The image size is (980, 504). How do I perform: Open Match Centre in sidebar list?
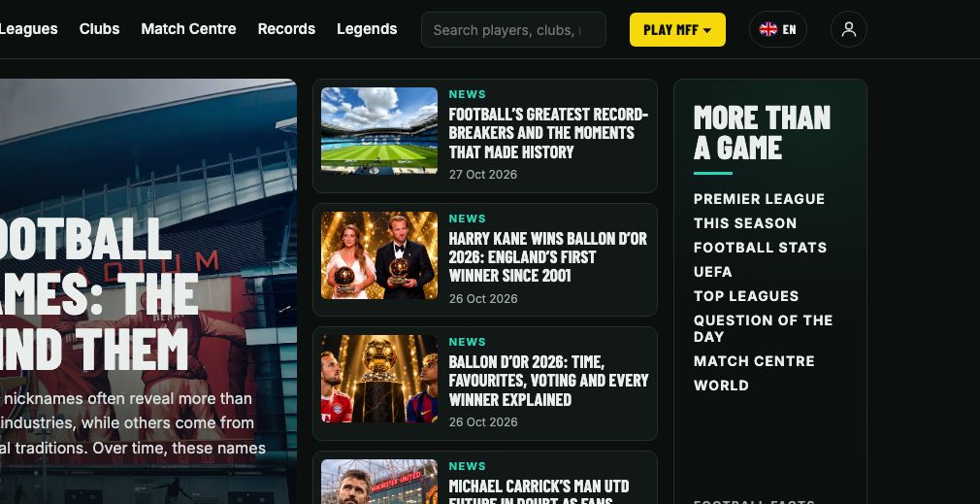754,361
